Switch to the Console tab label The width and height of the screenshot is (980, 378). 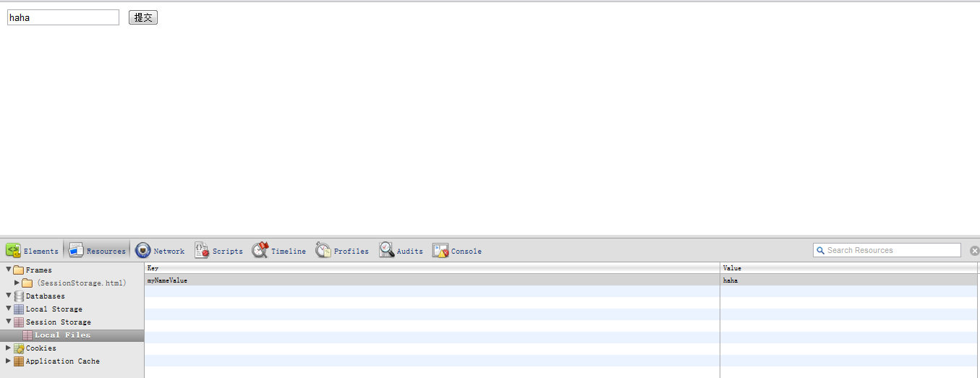466,252
